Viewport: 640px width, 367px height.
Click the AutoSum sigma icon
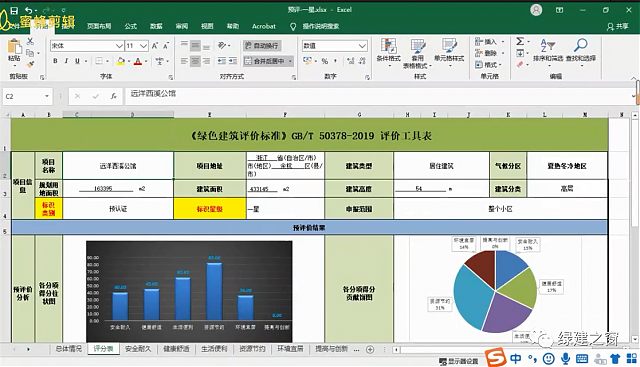coord(520,41)
